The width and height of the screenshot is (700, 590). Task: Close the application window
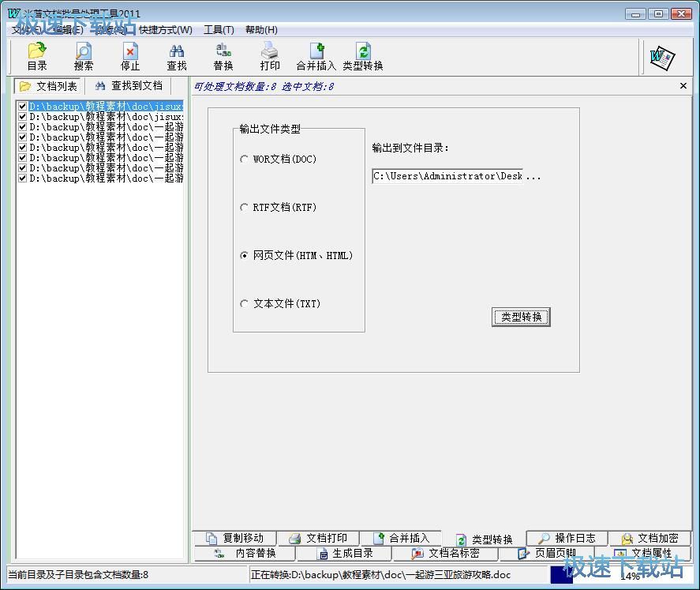pos(681,14)
